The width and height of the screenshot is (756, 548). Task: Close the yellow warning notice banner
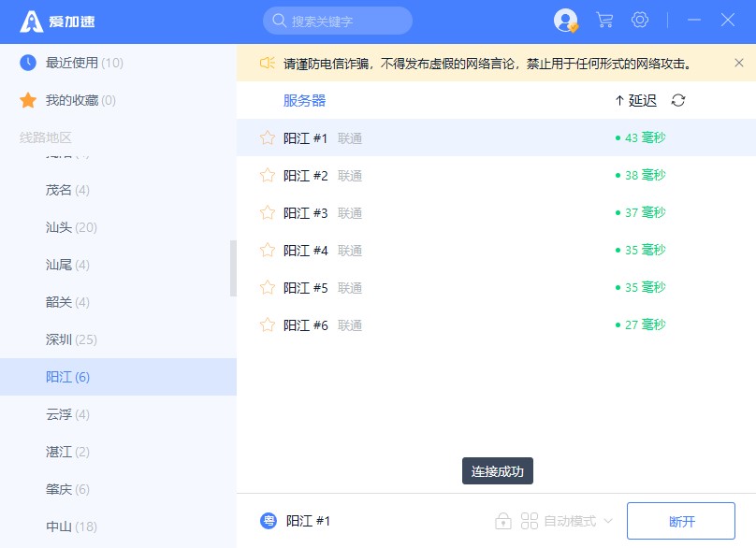point(739,64)
